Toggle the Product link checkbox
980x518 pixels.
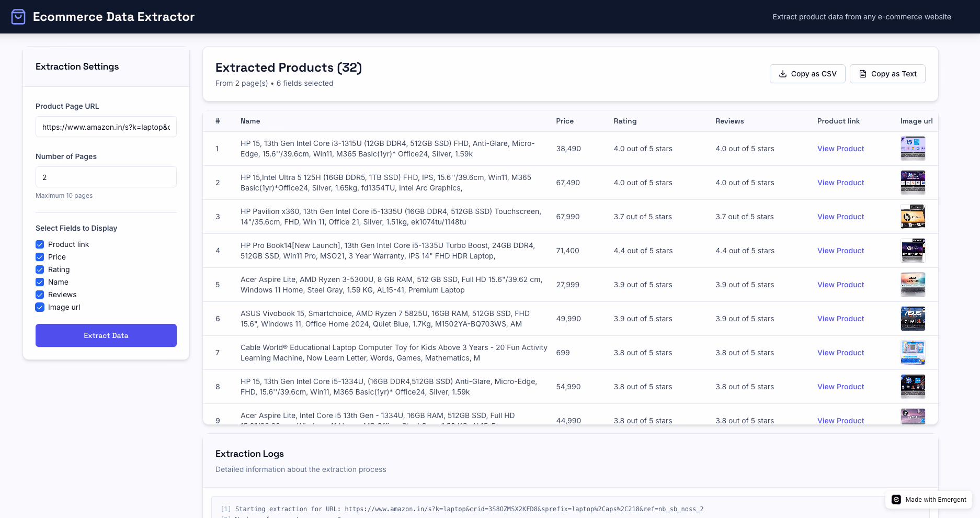[40, 244]
